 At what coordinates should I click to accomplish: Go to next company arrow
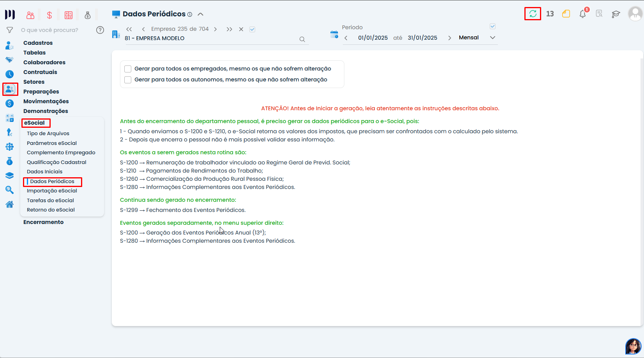point(215,29)
